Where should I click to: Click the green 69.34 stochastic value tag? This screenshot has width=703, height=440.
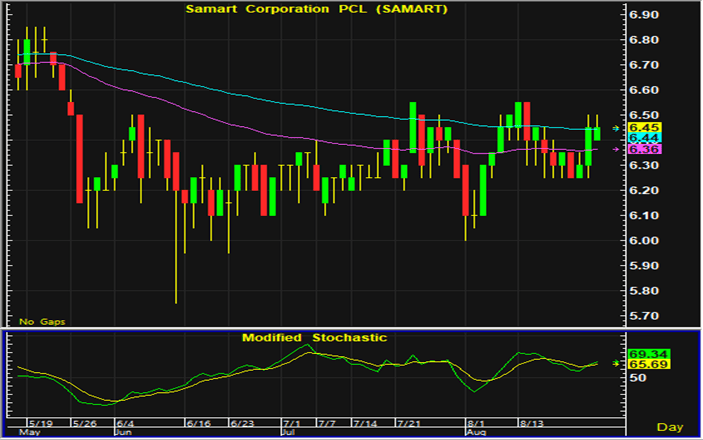click(x=641, y=354)
